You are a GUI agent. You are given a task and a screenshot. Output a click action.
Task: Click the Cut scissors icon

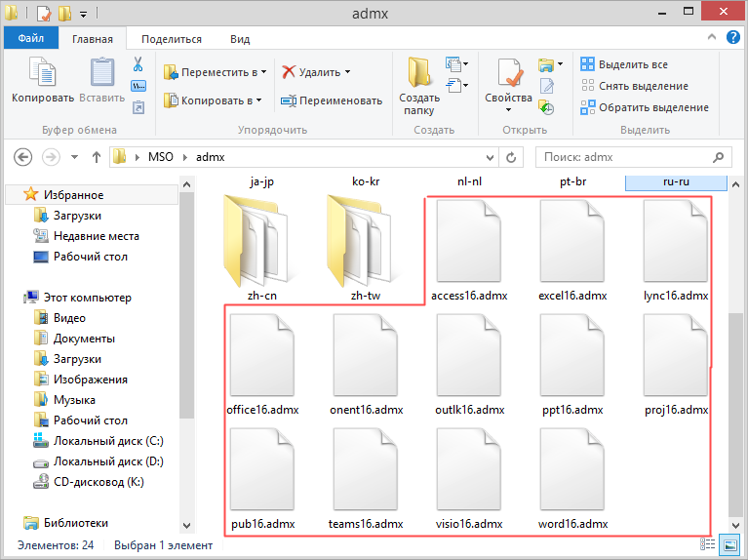(x=138, y=64)
